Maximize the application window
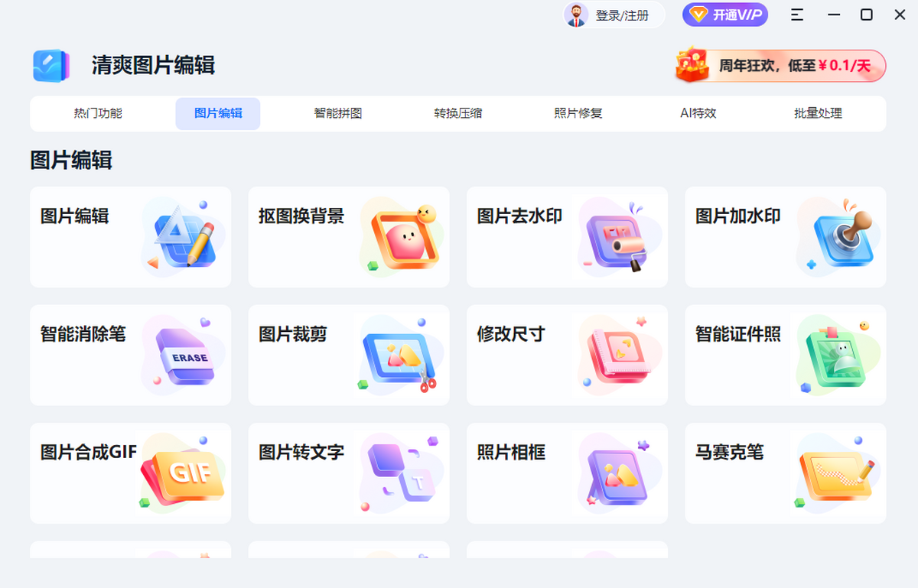Screen dimensions: 918x588 867,15
